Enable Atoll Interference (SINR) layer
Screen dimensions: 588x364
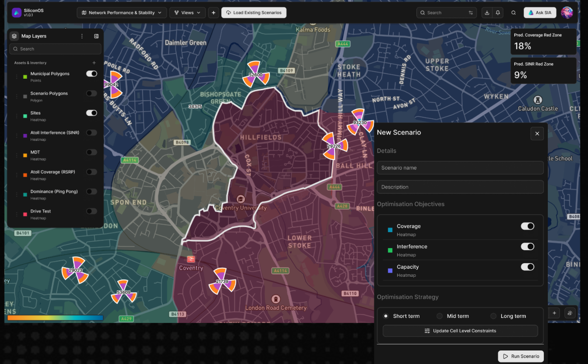(x=91, y=133)
